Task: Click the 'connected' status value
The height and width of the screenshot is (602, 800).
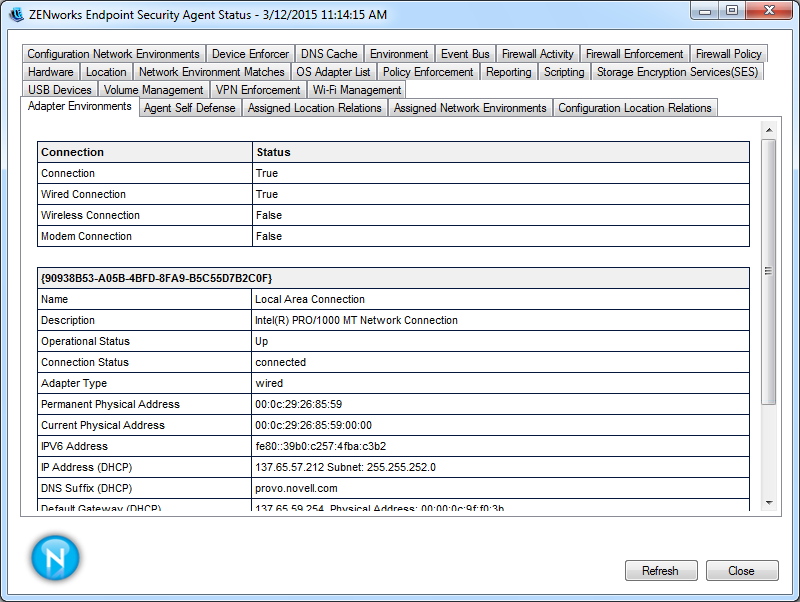Action: 280,362
